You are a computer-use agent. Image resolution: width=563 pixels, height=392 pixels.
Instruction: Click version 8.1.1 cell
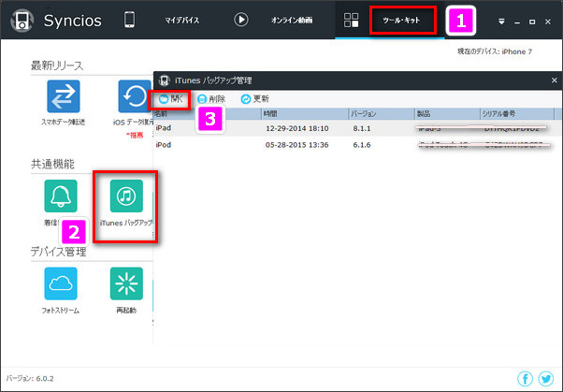click(x=362, y=128)
